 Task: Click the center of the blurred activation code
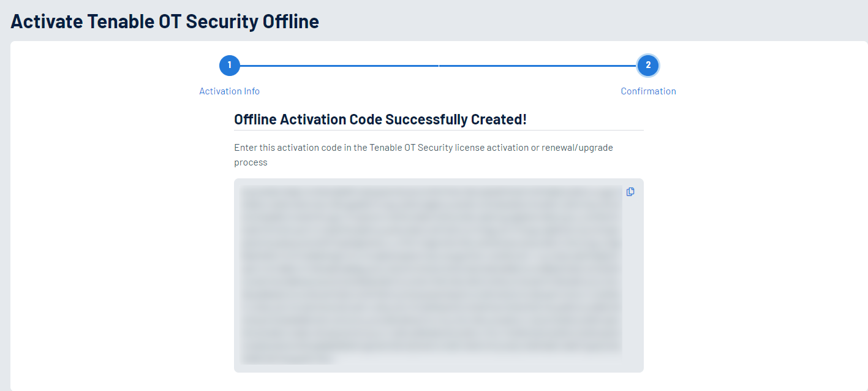point(432,275)
